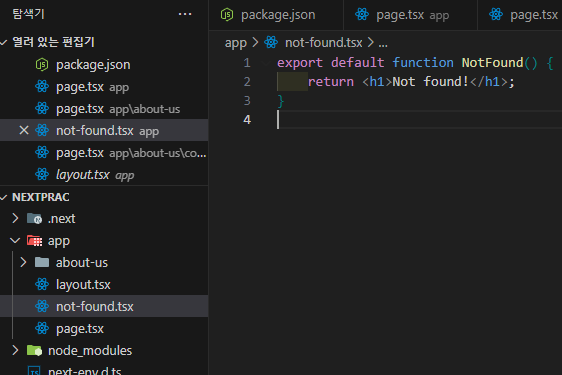Click the React icon beside layout.tsx app

coord(42,175)
